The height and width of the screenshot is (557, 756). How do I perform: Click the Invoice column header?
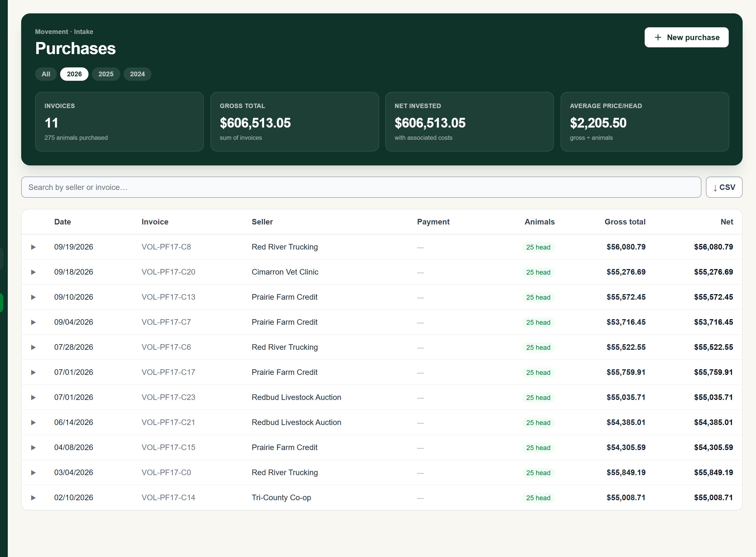(x=155, y=222)
